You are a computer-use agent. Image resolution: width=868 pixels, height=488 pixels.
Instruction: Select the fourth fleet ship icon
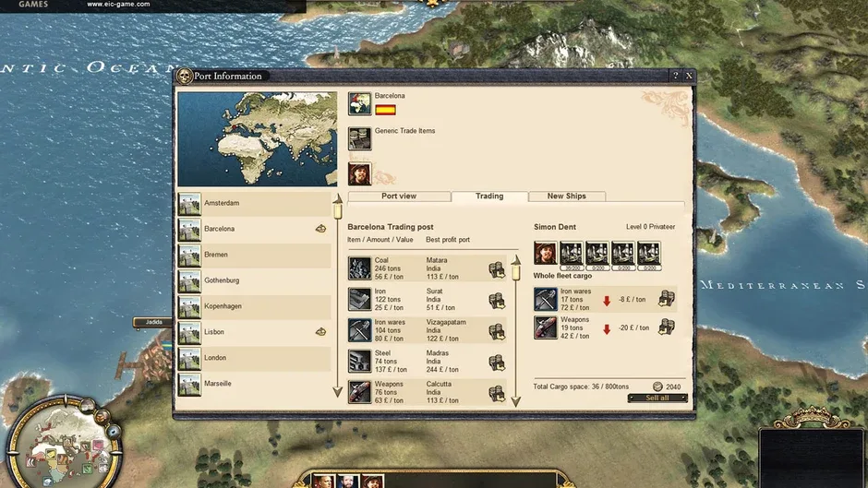point(649,254)
